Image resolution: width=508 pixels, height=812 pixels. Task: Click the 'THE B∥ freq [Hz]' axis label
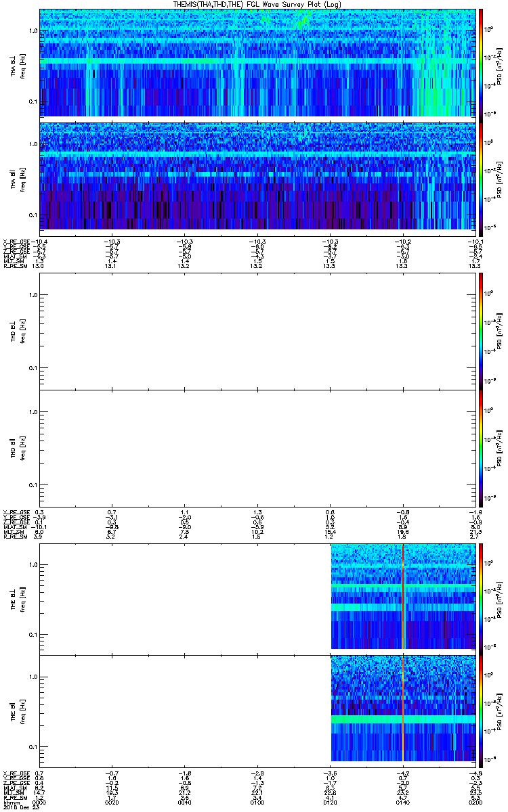(x=18, y=711)
